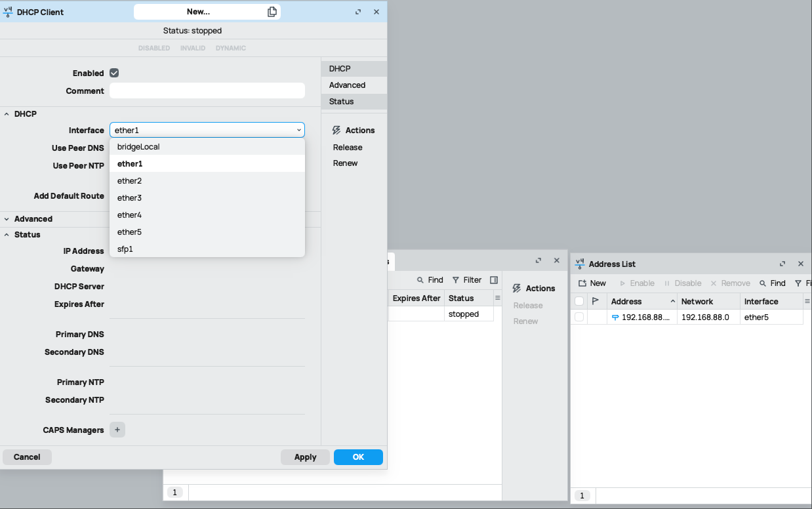Click into the Comment input field
Image resolution: width=812 pixels, height=509 pixels.
207,91
